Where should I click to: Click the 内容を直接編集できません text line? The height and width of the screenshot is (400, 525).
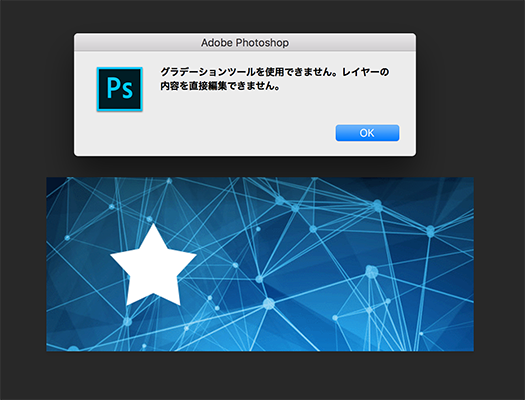[220, 86]
